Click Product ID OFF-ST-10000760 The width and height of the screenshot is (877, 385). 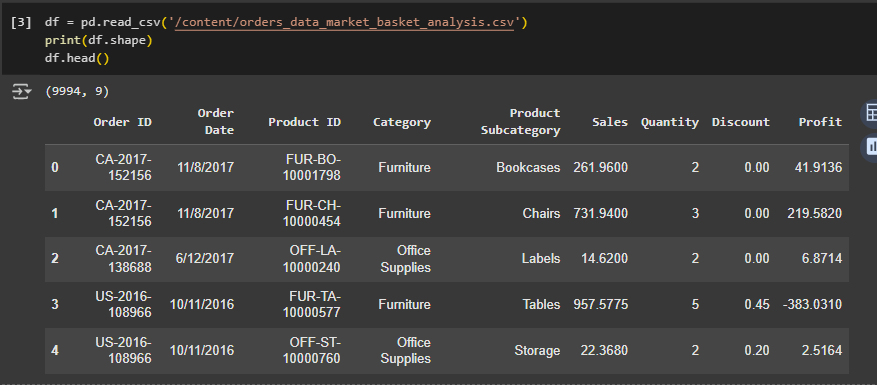pyautogui.click(x=312, y=350)
